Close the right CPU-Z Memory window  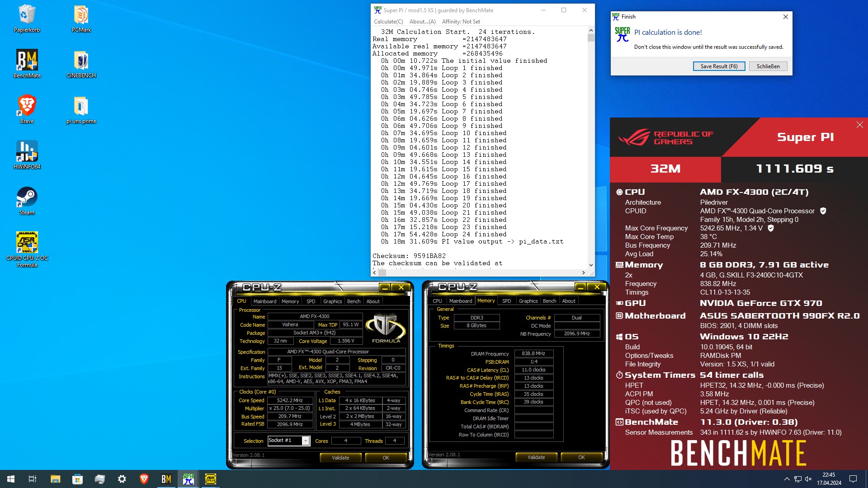point(597,287)
